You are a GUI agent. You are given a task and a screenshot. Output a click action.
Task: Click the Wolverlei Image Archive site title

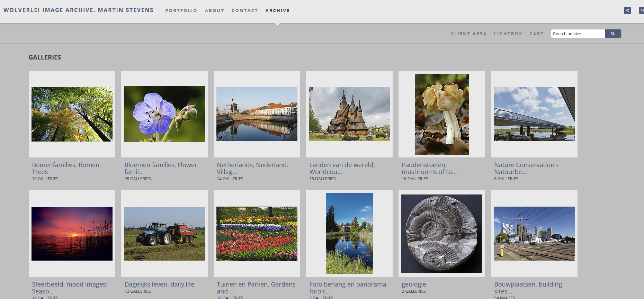pyautogui.click(x=78, y=10)
